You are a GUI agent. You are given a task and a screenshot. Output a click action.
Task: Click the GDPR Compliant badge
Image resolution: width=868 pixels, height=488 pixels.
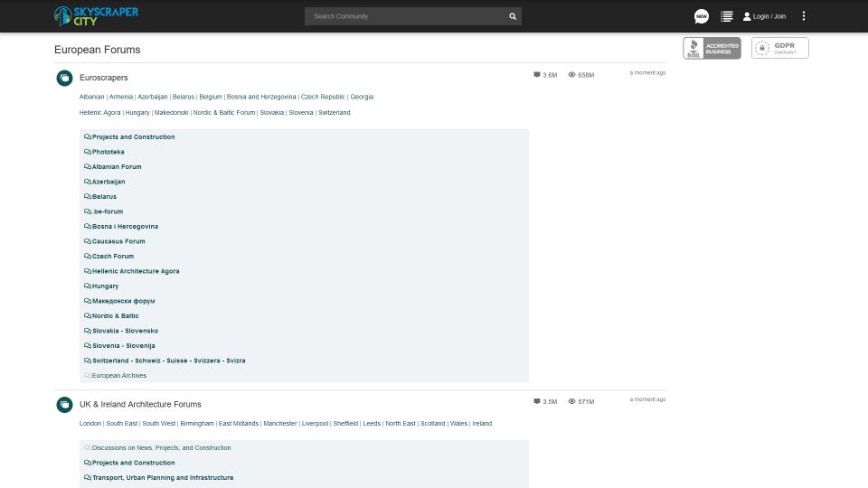pyautogui.click(x=780, y=48)
